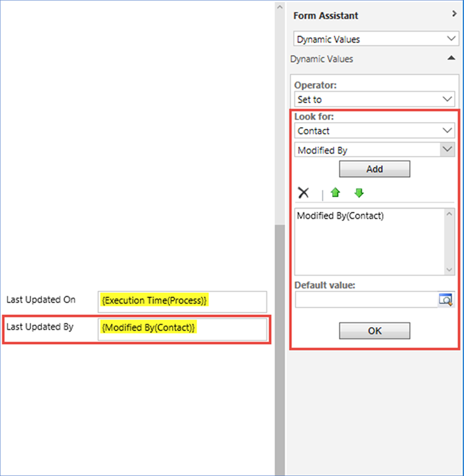
Task: Open the top Dynamic Values dropdown
Action: coord(375,39)
